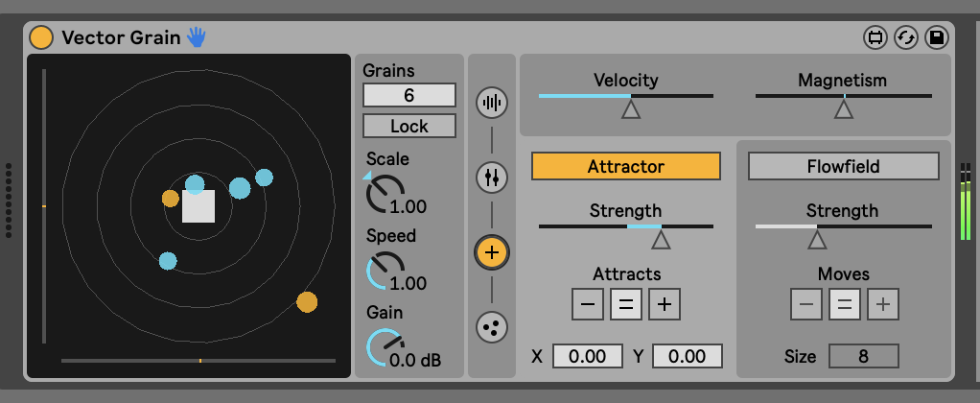
Task: Select the Attracts plus button
Action: pyautogui.click(x=665, y=305)
